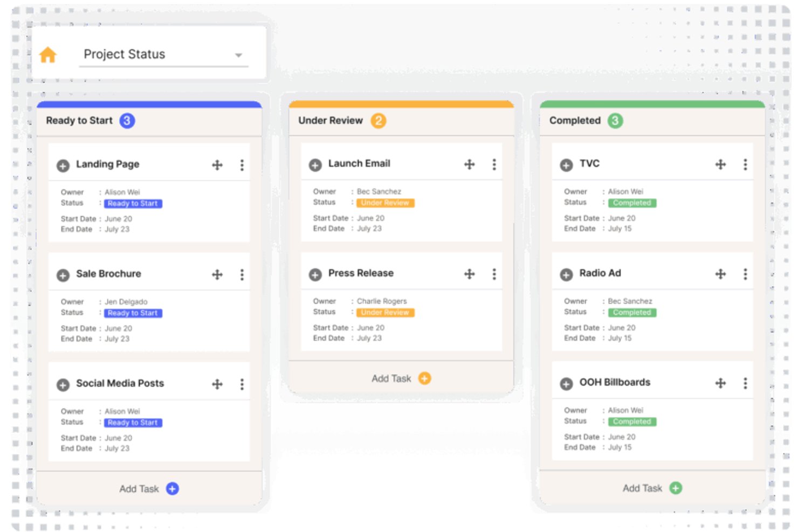798x532 pixels.
Task: Expand the Landing Page card plus icon
Action: coord(63,165)
